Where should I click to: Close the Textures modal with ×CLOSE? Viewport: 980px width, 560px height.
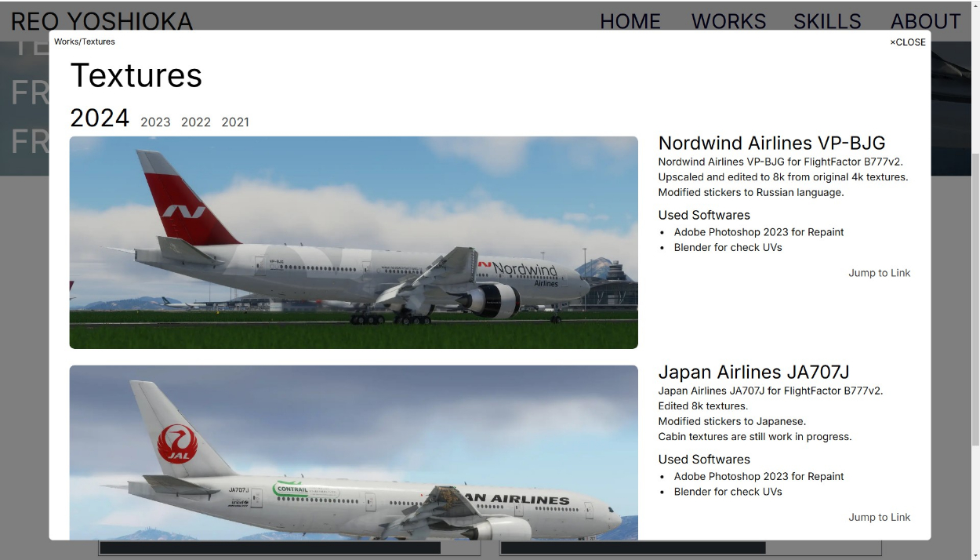point(907,42)
